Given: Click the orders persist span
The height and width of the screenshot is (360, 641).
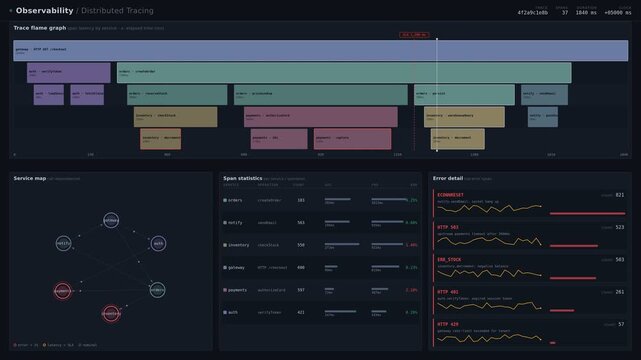Looking at the screenshot, I should pos(464,95).
